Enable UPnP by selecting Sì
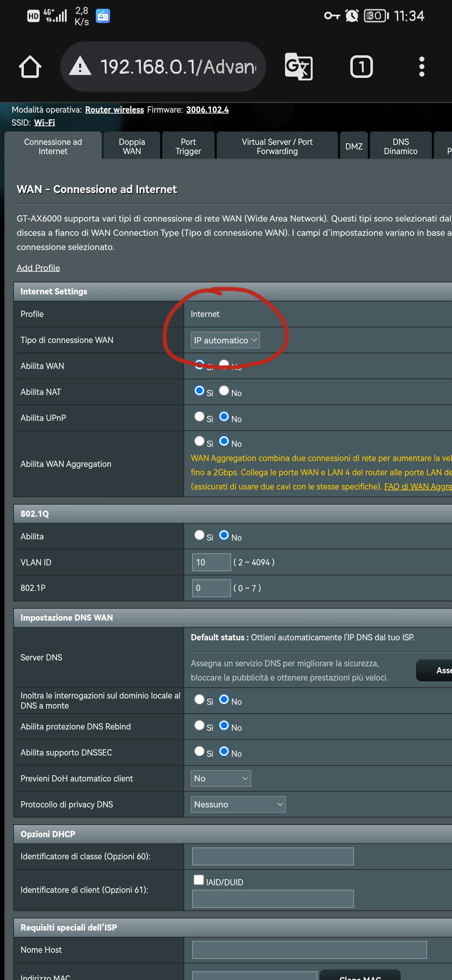 pyautogui.click(x=200, y=417)
